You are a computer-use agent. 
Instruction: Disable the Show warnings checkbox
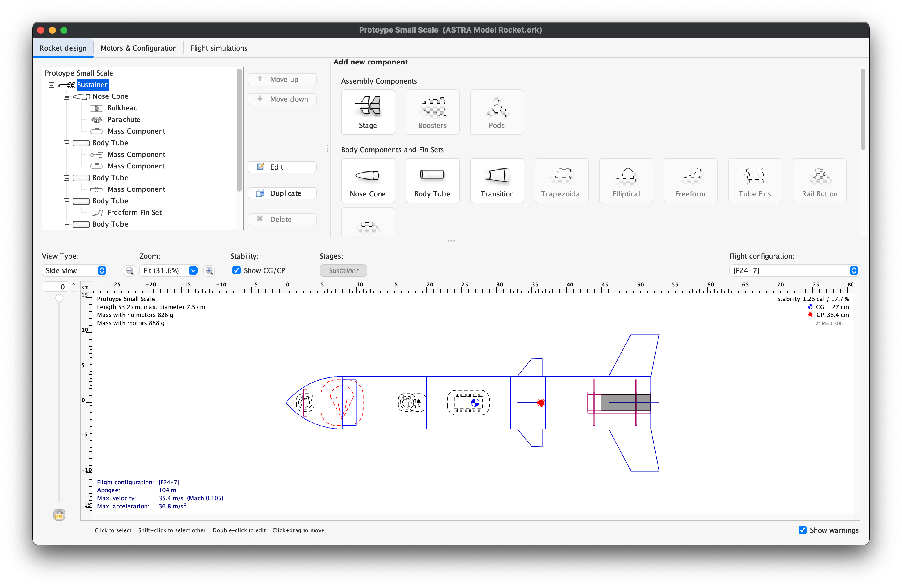point(802,530)
